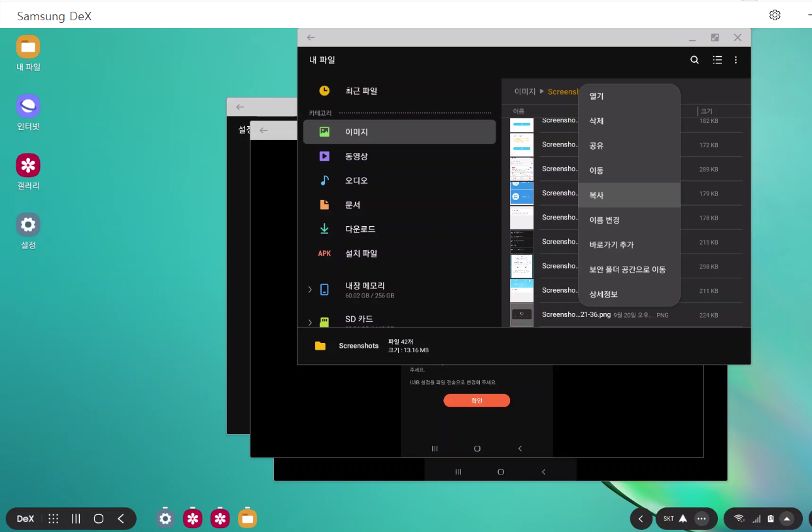
Task: Choose 상세정보 from the context menu
Action: (x=629, y=294)
